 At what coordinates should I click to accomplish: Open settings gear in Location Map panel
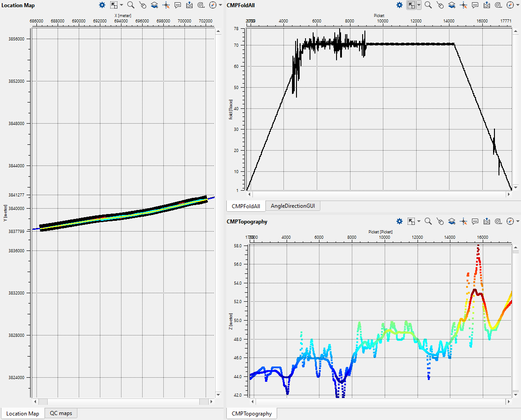click(102, 5)
